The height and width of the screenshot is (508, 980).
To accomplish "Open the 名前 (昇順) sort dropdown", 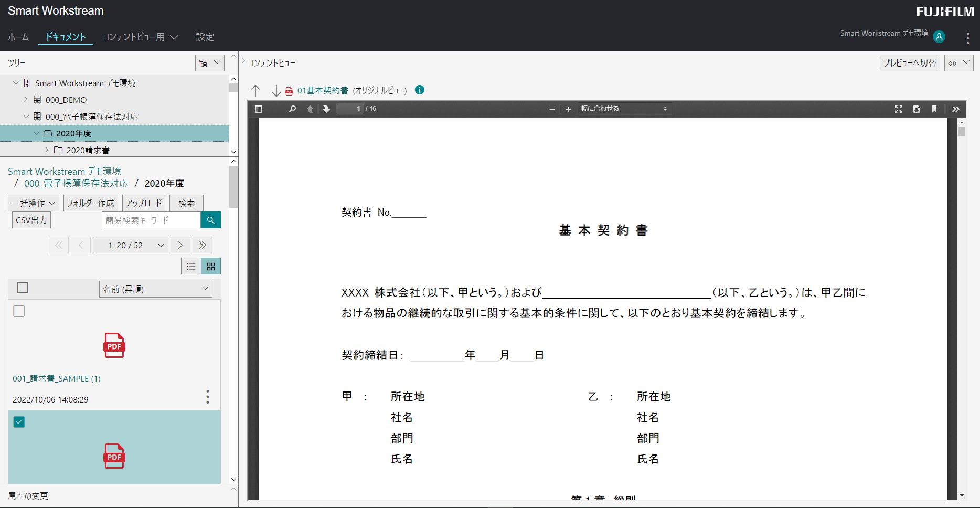I will point(155,289).
